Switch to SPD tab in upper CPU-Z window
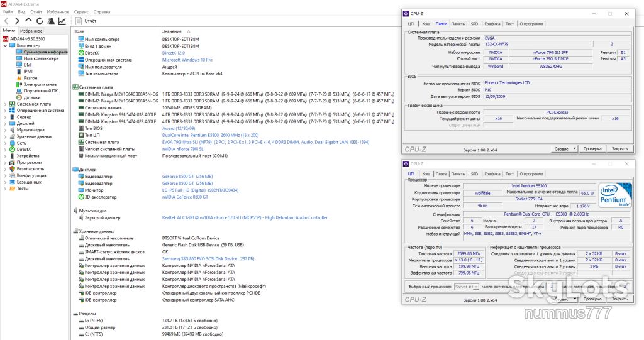Image resolution: width=644 pixels, height=340 pixels. pos(474,24)
